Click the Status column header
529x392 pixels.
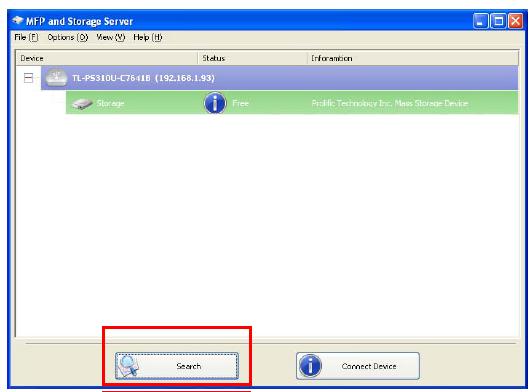(x=252, y=58)
